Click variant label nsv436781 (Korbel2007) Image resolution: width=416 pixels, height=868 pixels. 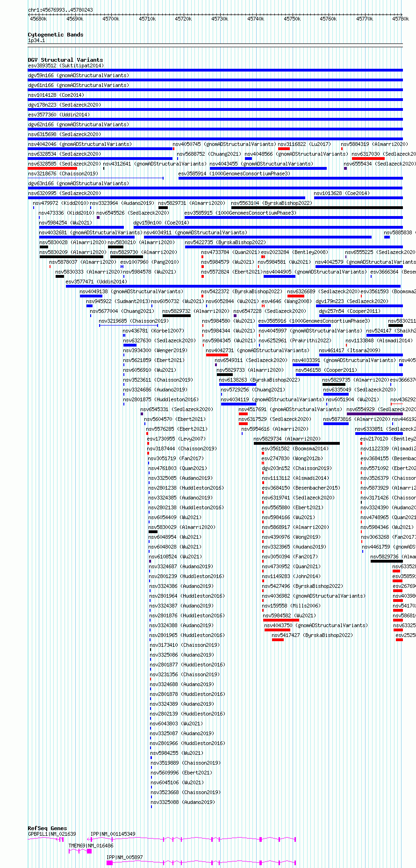coord(154,331)
